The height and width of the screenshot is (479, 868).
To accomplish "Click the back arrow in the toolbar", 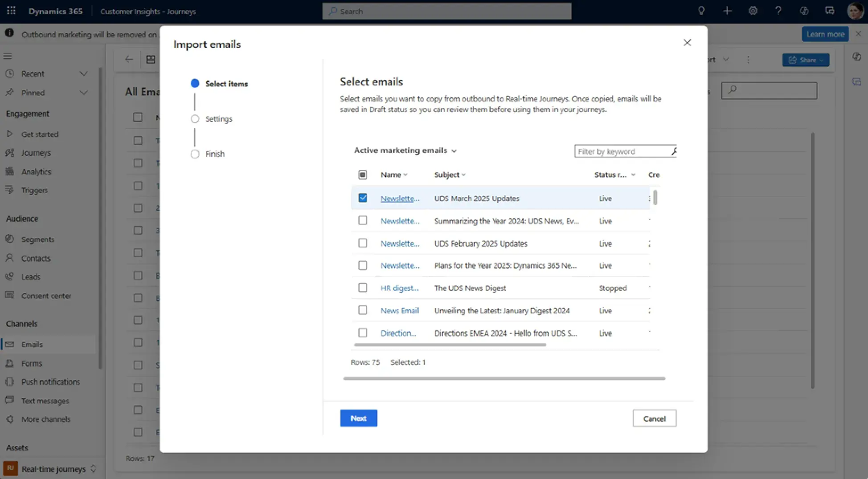I will [129, 59].
